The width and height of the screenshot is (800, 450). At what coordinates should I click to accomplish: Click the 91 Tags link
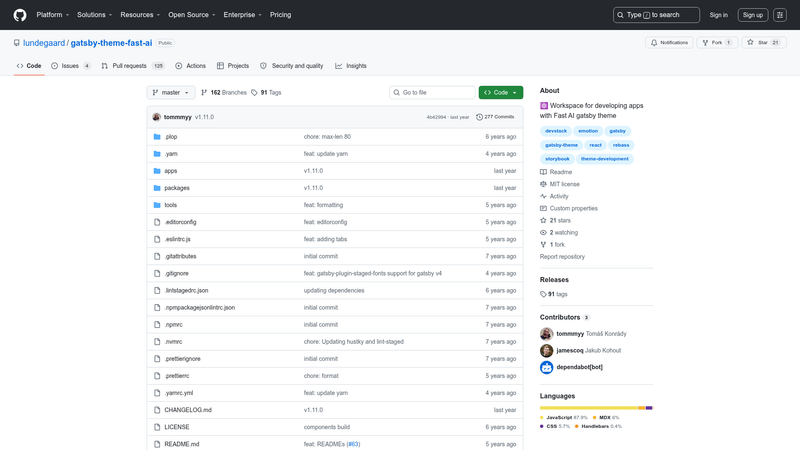pyautogui.click(x=266, y=92)
